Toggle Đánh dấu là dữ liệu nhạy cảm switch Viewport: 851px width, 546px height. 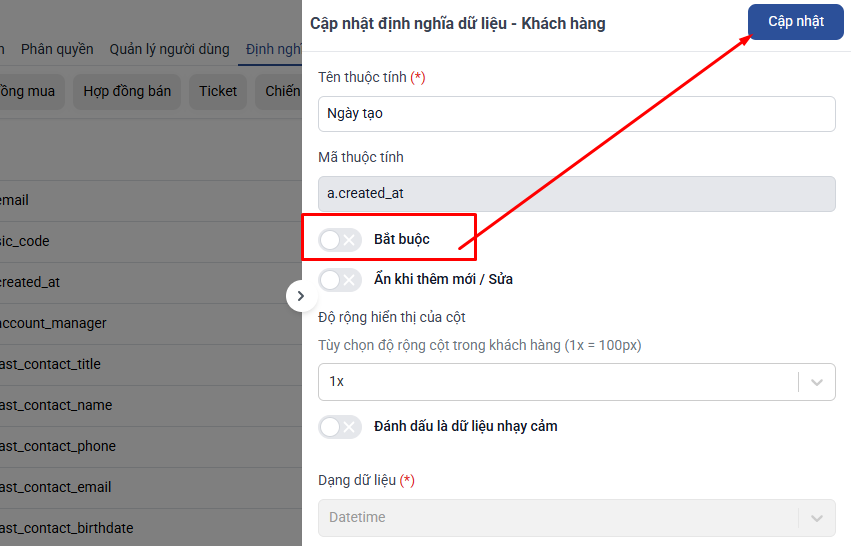[340, 427]
